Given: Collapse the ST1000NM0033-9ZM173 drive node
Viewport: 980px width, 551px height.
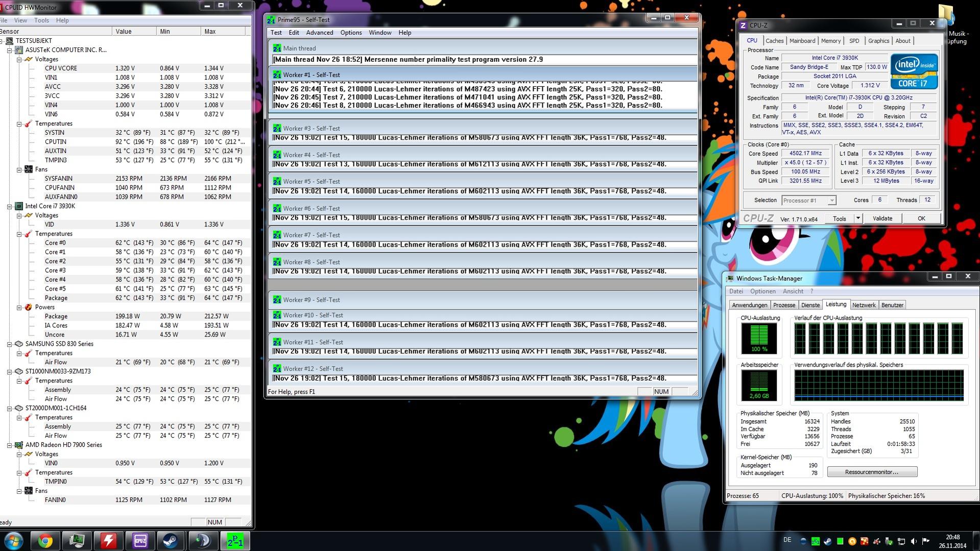Looking at the screenshot, I should pos(10,372).
